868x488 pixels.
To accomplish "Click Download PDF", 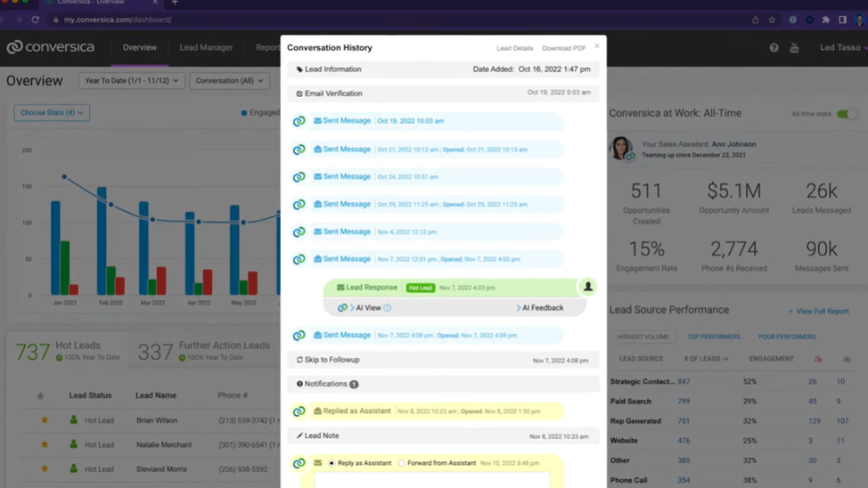I will [563, 48].
